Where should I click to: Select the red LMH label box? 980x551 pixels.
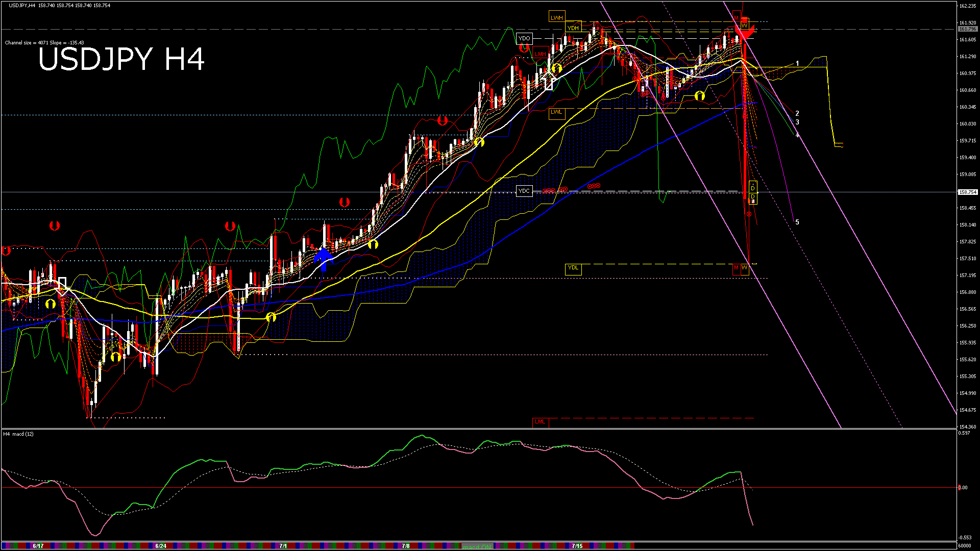click(540, 54)
